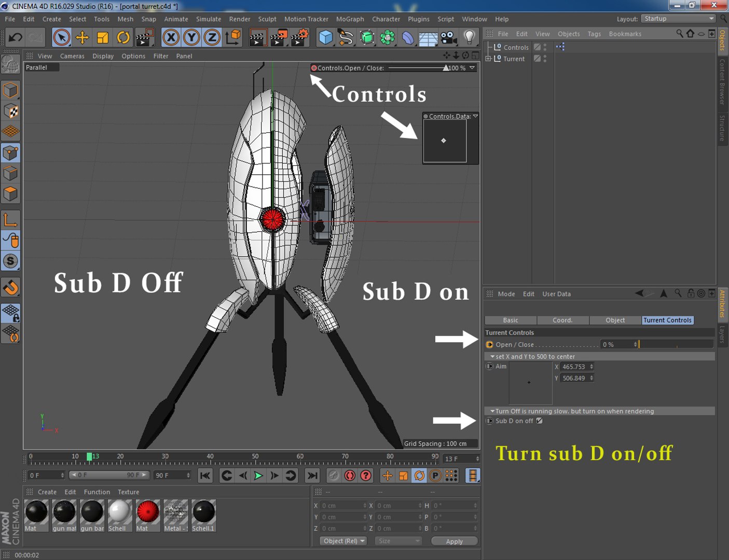Click Make Editable icon in left palette
The image size is (729, 560).
point(10,64)
